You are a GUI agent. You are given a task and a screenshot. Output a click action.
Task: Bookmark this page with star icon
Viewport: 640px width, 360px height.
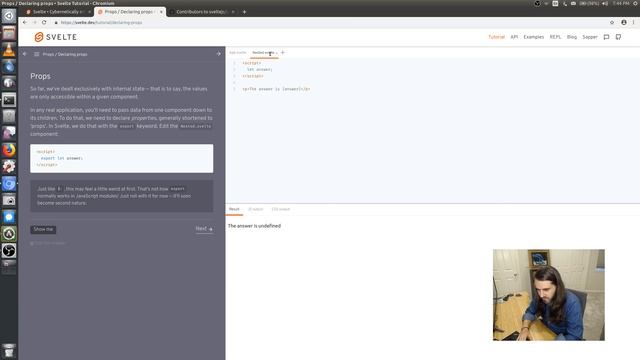[612, 22]
